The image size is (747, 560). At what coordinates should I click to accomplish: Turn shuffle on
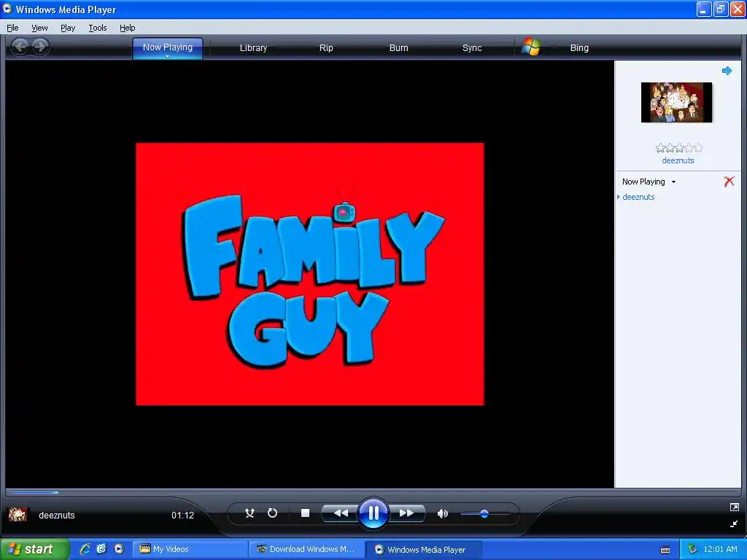click(249, 513)
